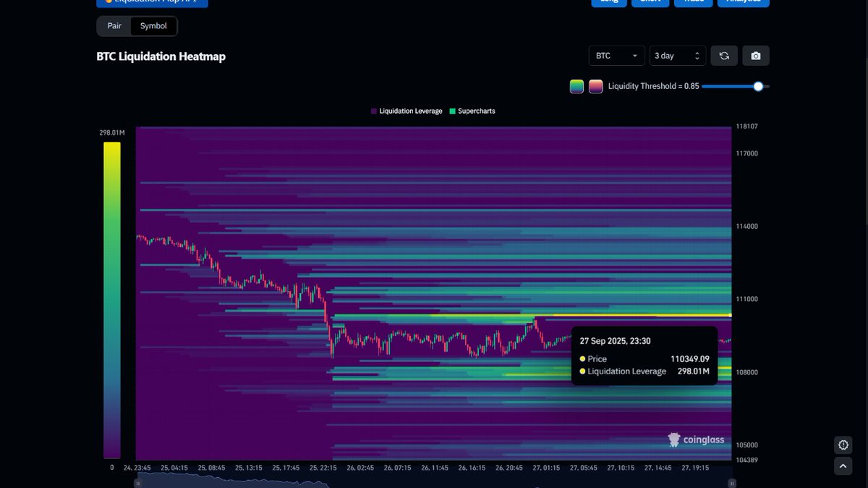Switch to the Symbol tab
The width and height of the screenshot is (868, 488).
[x=153, y=26]
